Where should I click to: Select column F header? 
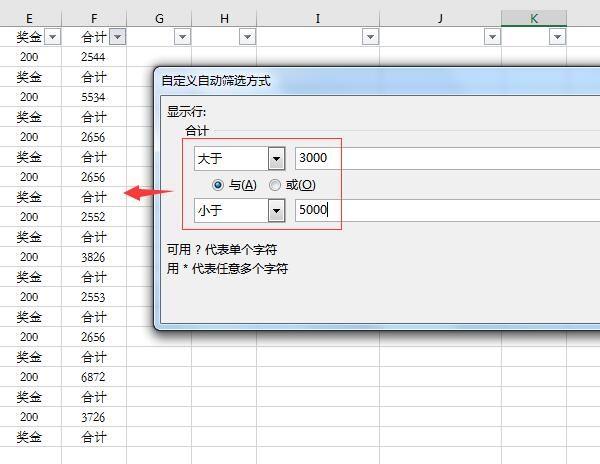coord(94,18)
